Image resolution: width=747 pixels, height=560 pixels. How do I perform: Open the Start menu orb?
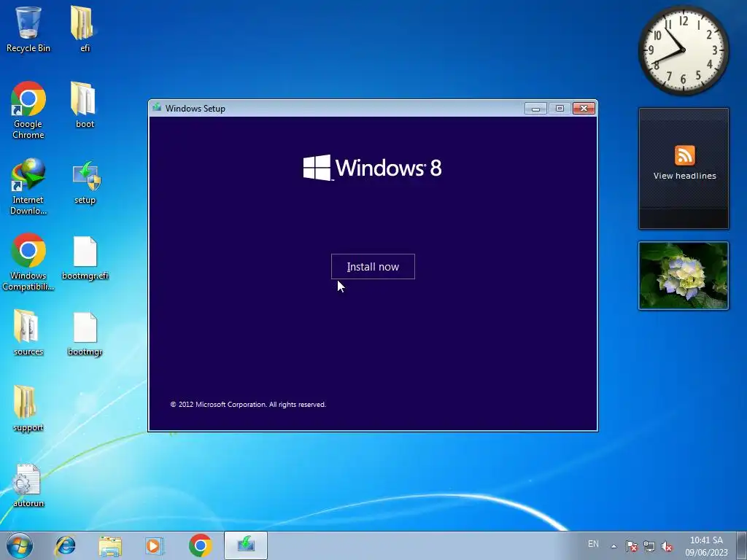pos(20,545)
